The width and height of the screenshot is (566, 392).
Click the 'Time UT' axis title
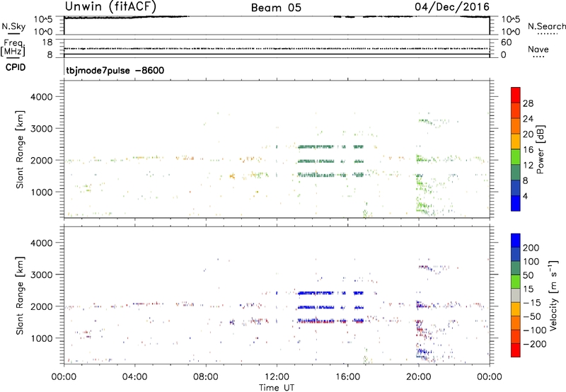tap(277, 388)
